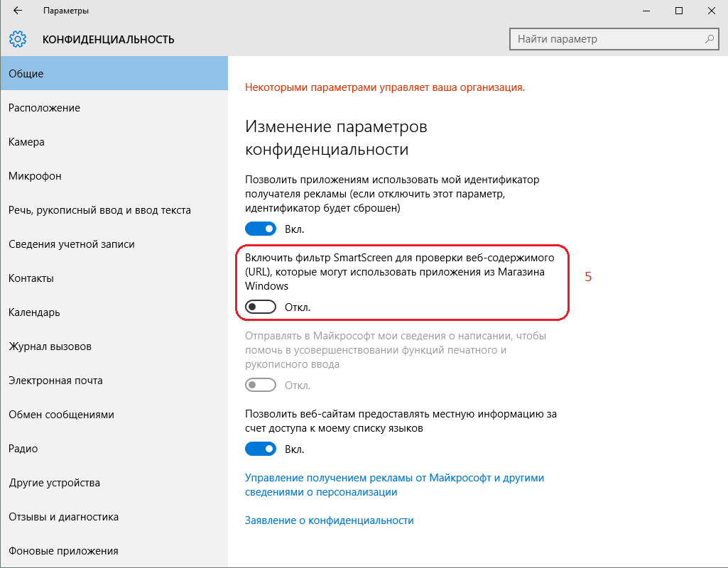Open Заявление о конфиденциальности link

tap(329, 520)
